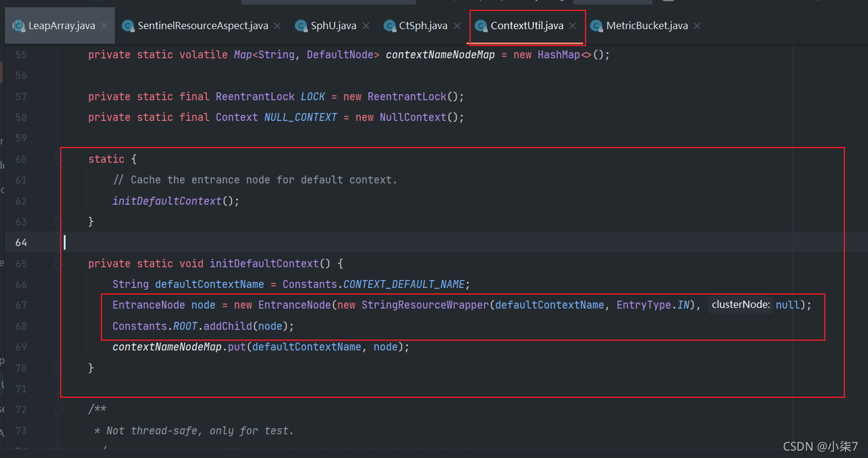Click the SphU.java class file icon
The height and width of the screenshot is (458, 868).
[x=301, y=26]
